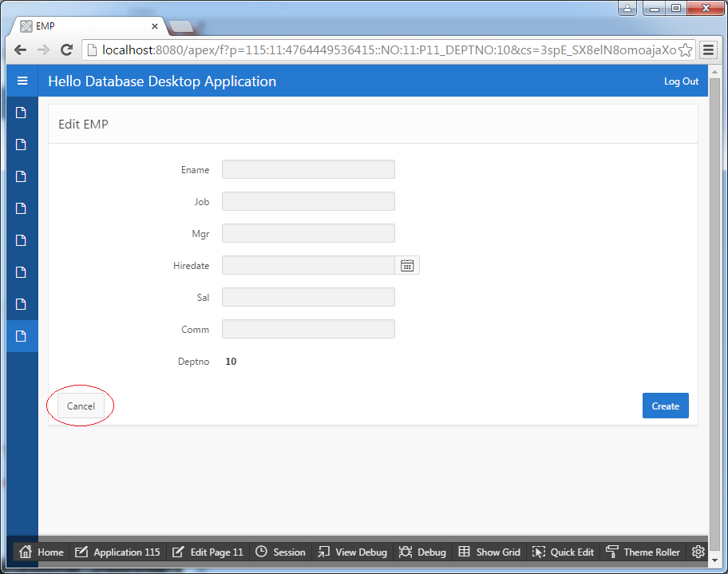The image size is (728, 574).
Task: Click the Edit EMP region title
Action: click(83, 125)
